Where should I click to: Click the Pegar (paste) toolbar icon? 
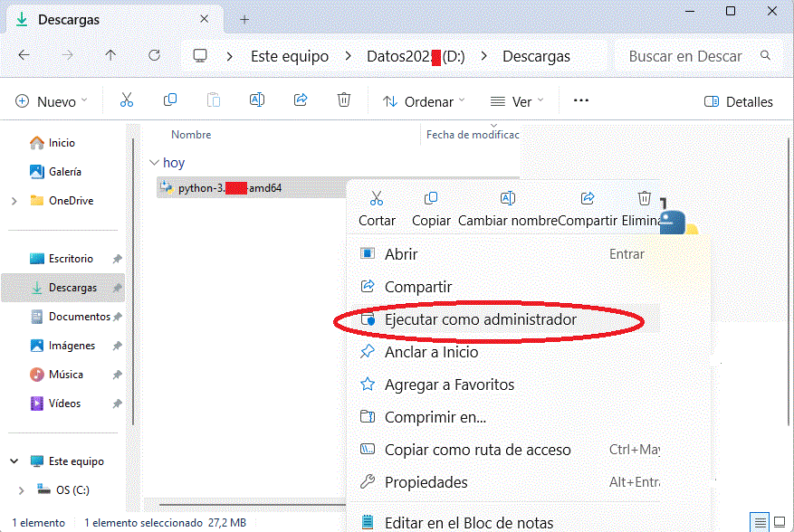coord(214,100)
